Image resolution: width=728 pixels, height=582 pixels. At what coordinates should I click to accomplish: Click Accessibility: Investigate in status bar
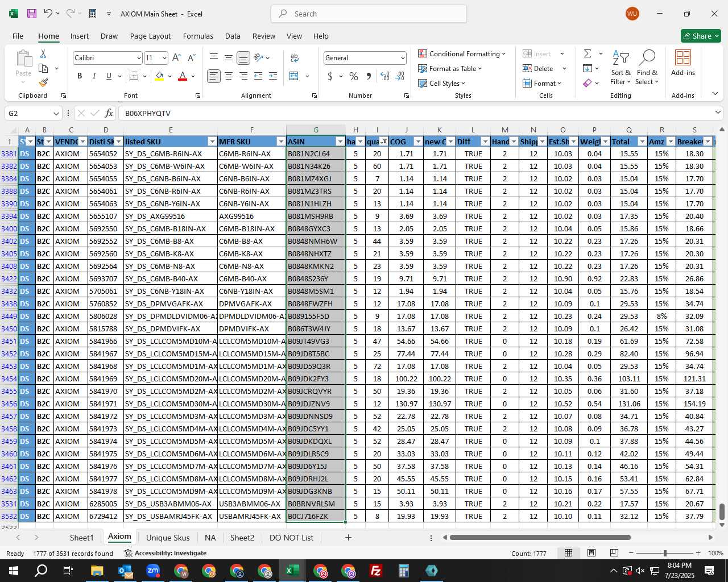pyautogui.click(x=166, y=553)
